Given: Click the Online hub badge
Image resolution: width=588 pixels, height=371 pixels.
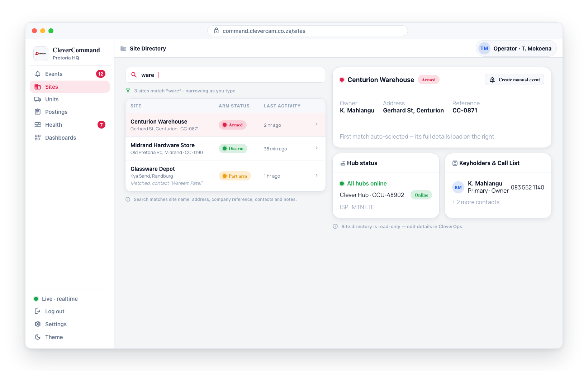Looking at the screenshot, I should (x=421, y=195).
